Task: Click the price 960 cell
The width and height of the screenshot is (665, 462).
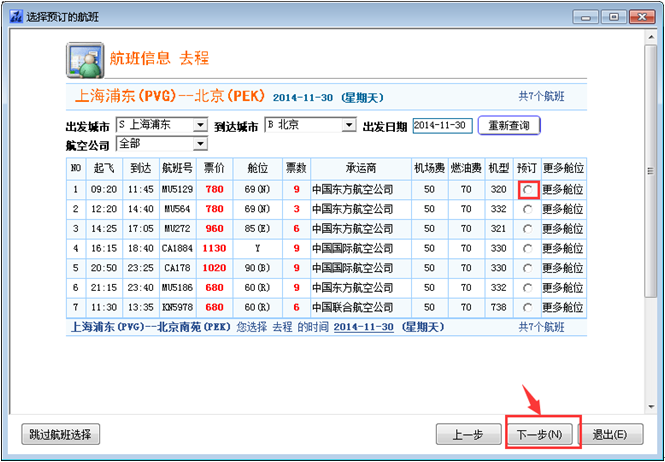Action: 215,229
